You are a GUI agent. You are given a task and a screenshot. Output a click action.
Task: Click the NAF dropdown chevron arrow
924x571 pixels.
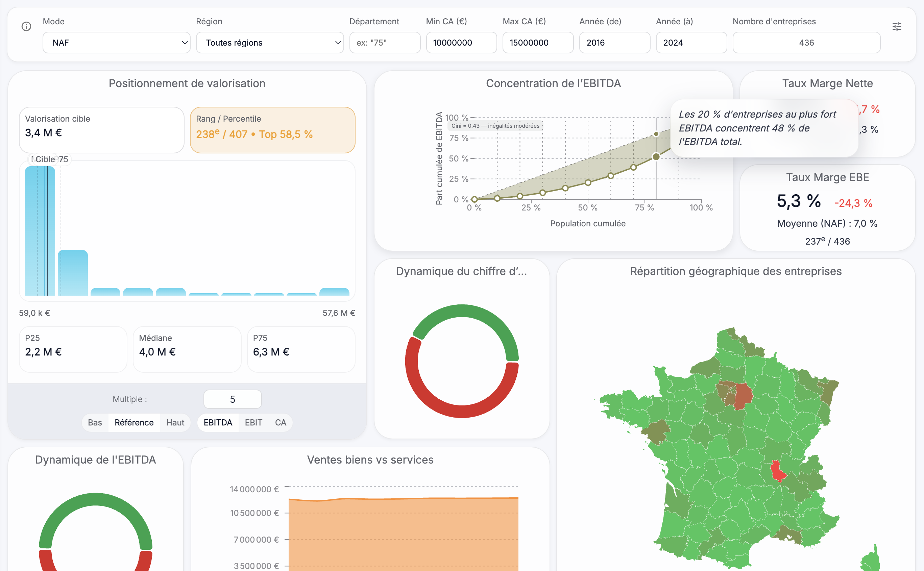point(184,43)
